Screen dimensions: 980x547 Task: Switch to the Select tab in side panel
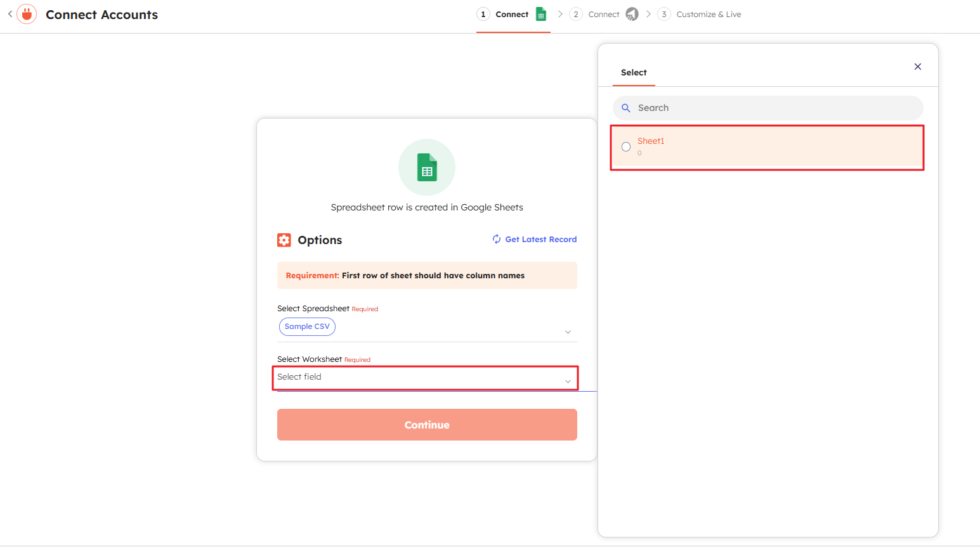(634, 73)
